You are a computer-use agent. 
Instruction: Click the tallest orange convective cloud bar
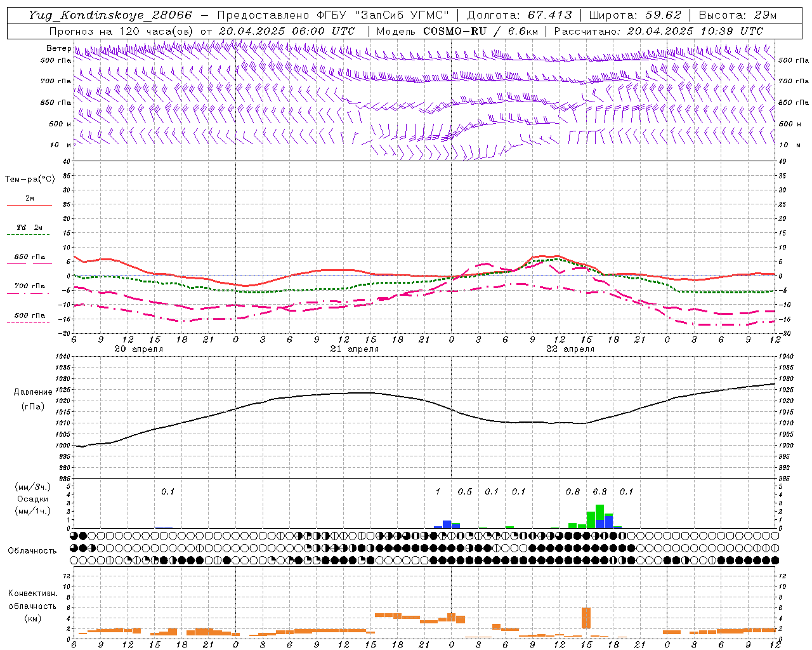pos(586,618)
